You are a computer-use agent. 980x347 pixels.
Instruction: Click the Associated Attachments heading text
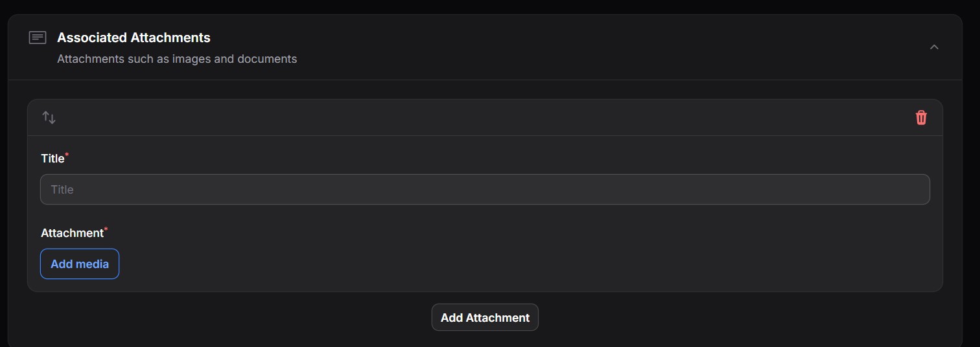point(134,38)
